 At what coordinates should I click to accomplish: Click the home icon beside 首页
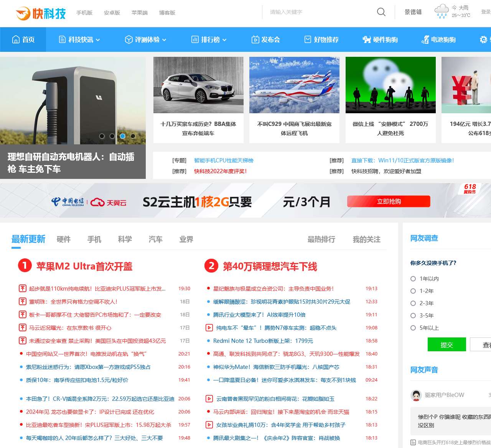point(16,40)
